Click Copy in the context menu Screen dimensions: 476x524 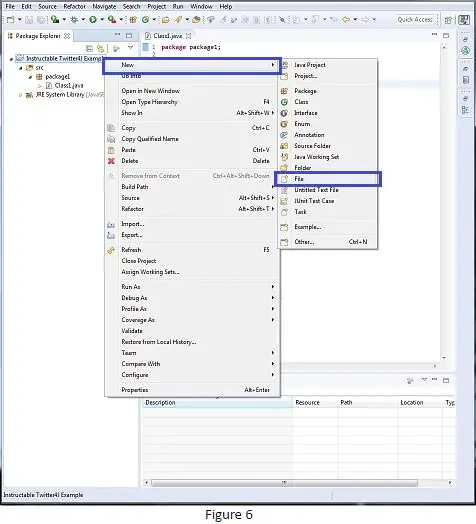click(192, 128)
